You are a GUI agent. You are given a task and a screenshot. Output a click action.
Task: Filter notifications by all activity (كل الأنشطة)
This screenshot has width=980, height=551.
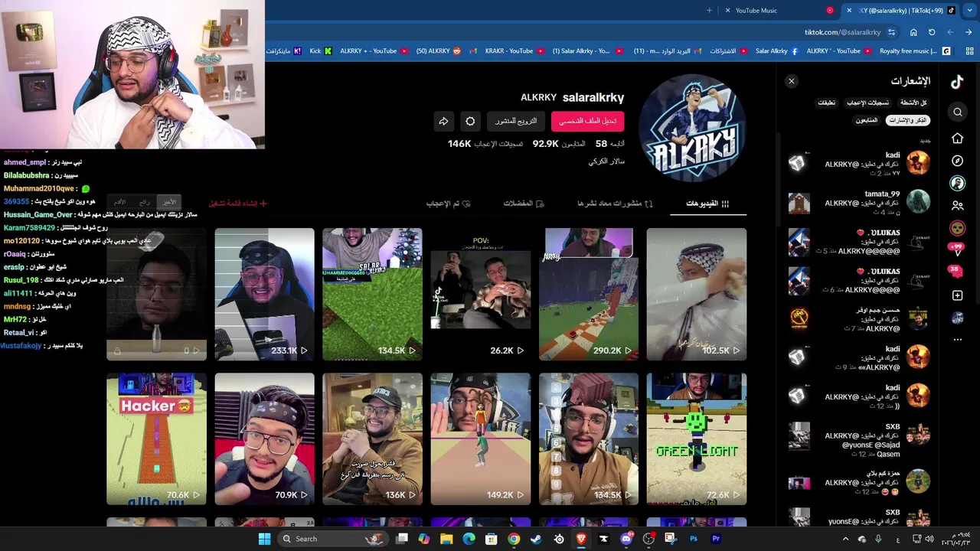pyautogui.click(x=913, y=103)
